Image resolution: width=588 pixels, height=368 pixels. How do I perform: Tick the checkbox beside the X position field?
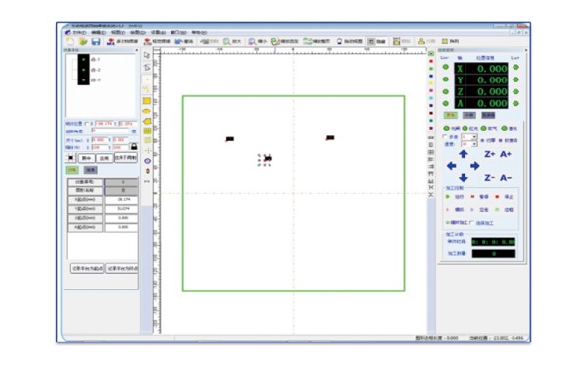pyautogui.click(x=87, y=124)
